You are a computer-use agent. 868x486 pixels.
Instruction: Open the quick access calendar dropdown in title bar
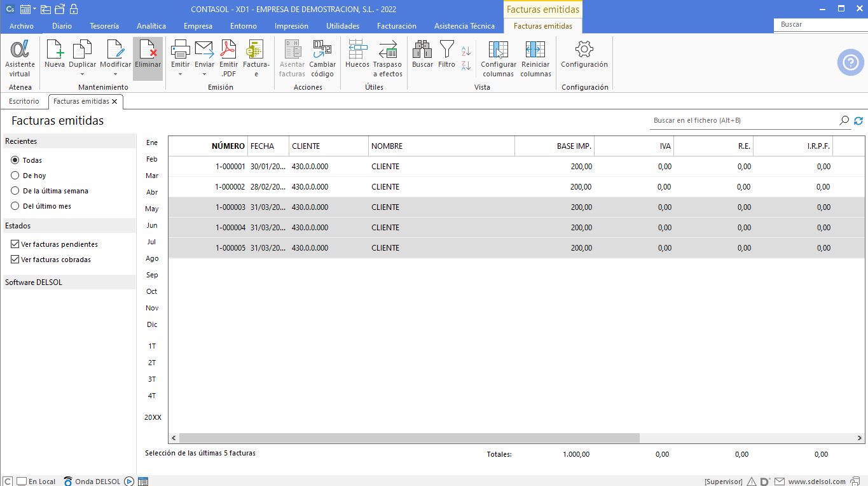click(34, 9)
